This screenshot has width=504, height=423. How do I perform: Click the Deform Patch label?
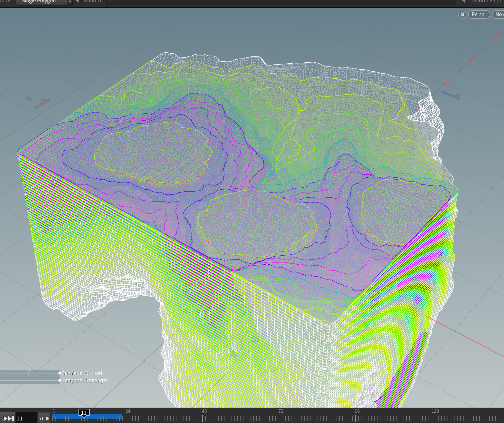[487, 1]
